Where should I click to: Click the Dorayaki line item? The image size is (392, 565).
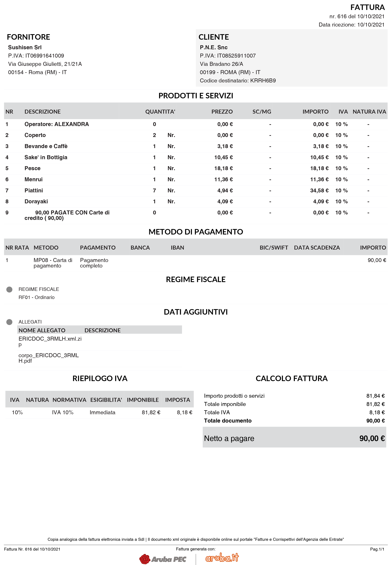pyautogui.click(x=36, y=201)
